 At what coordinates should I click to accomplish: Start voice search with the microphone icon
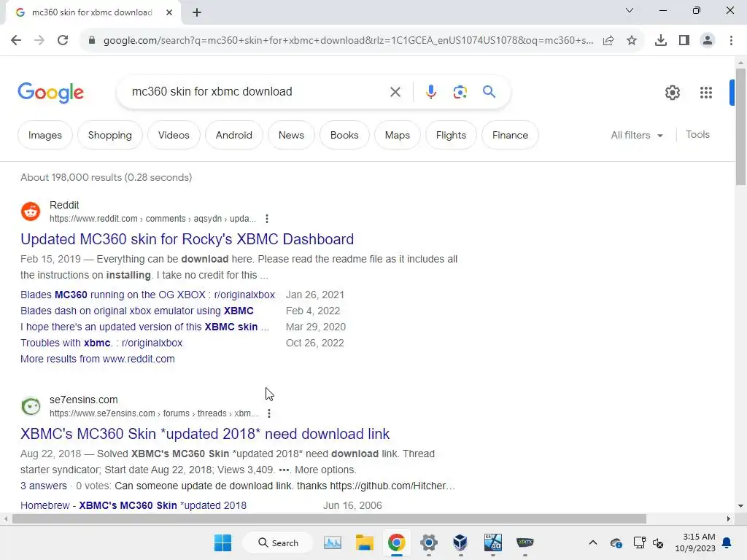pos(430,91)
